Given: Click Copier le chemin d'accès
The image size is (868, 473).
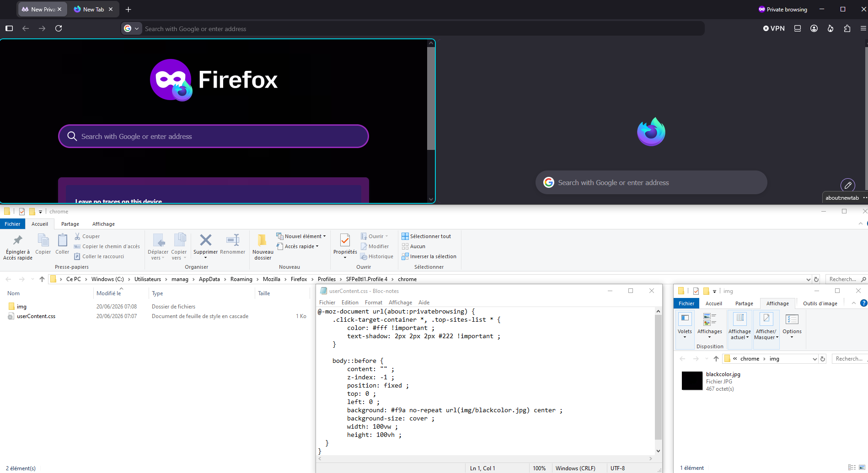Looking at the screenshot, I should [x=107, y=246].
